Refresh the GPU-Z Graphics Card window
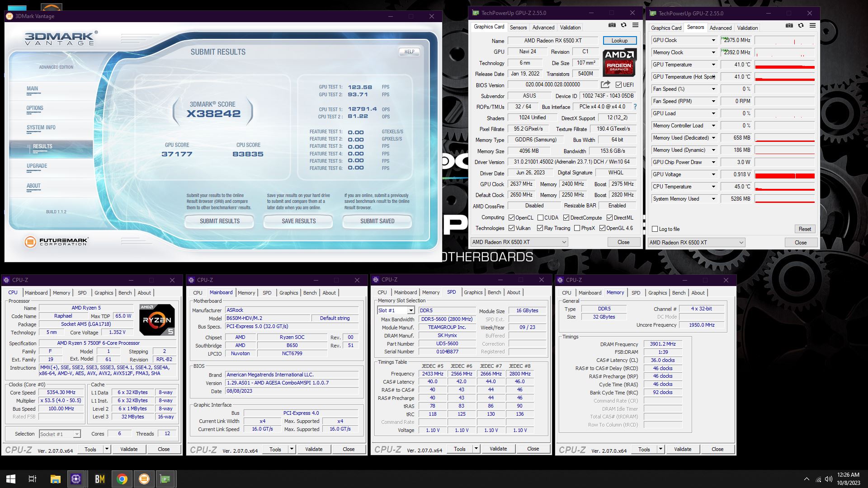 623,26
